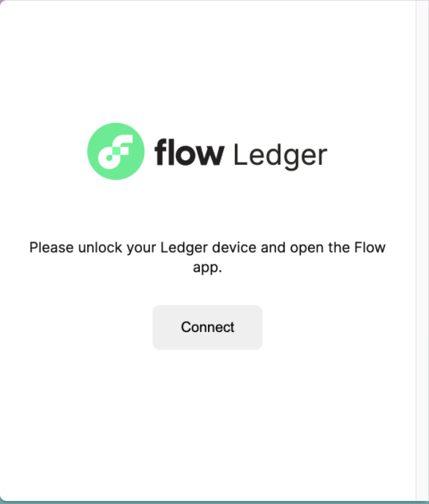The image size is (429, 504).
Task: Start Ledger pairing using the Connect button
Action: point(207,327)
